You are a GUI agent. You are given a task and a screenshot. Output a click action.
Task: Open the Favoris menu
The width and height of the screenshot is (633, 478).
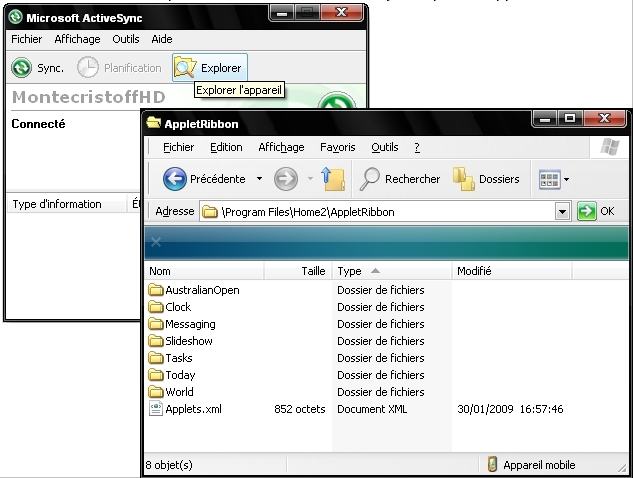(337, 147)
